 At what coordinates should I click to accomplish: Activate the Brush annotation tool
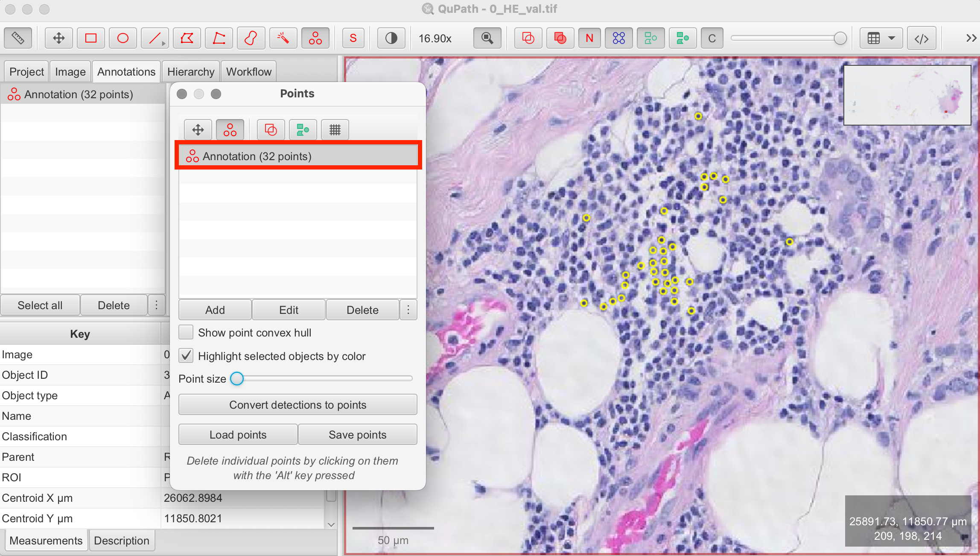coord(251,38)
